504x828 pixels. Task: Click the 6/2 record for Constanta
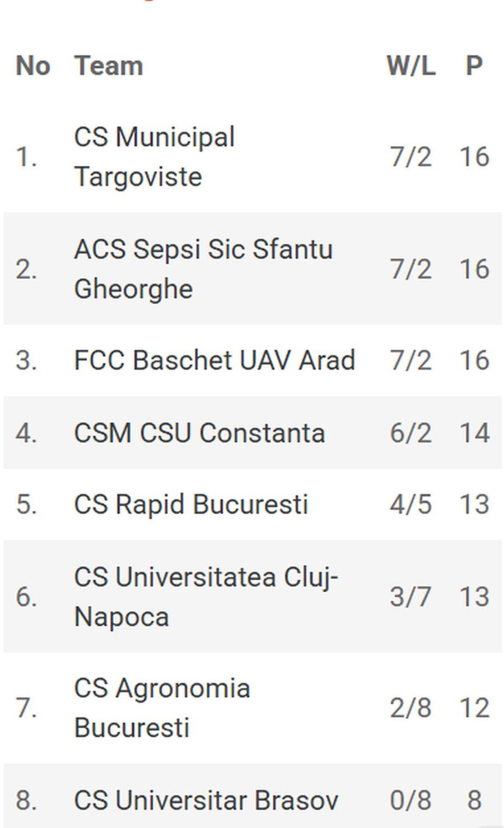[411, 433]
